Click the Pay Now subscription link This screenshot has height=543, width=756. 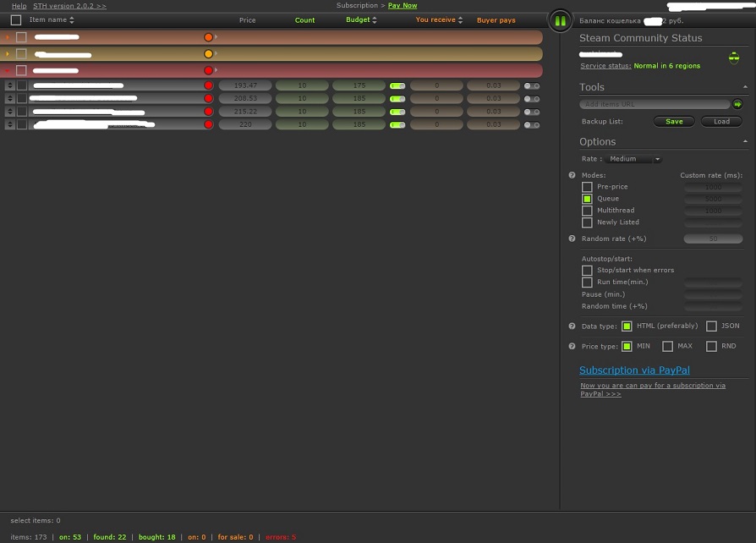pyautogui.click(x=403, y=5)
